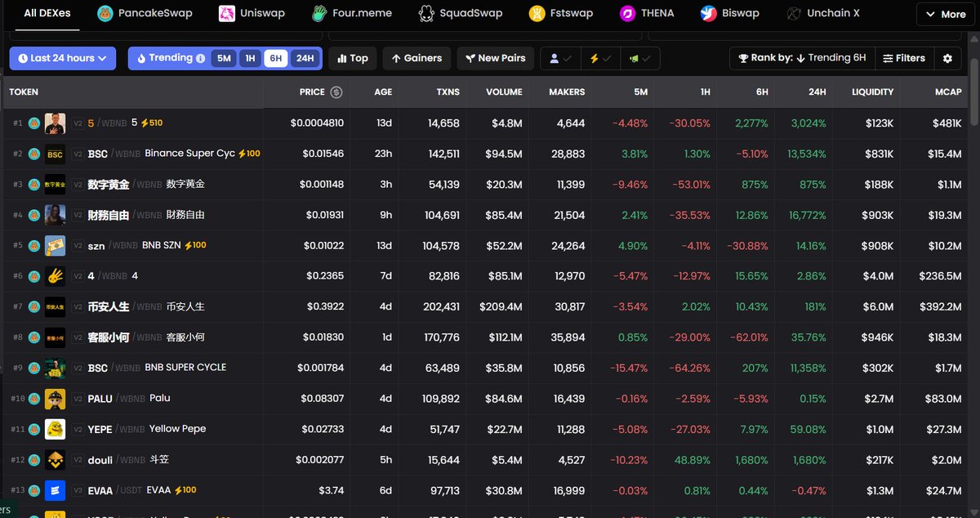The width and height of the screenshot is (980, 518).
Task: Select the 1H trending timeframe
Action: [x=250, y=58]
